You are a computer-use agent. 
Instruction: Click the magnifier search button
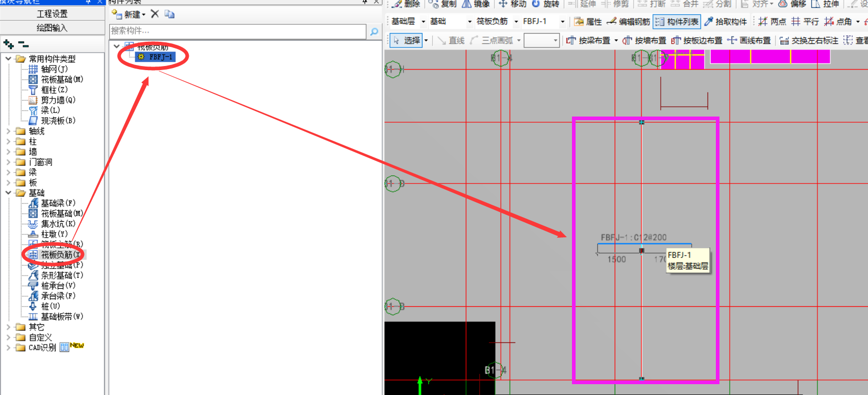pyautogui.click(x=374, y=31)
